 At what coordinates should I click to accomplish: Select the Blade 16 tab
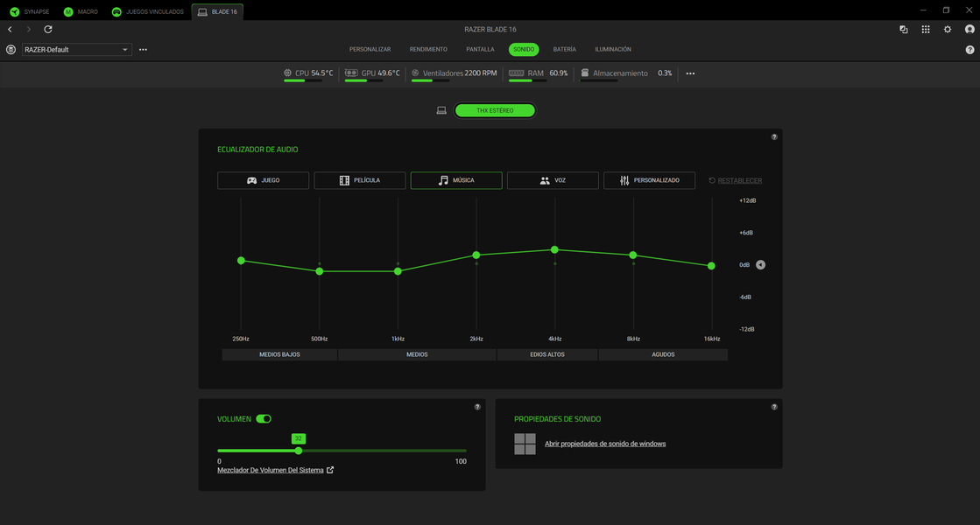(x=217, y=12)
